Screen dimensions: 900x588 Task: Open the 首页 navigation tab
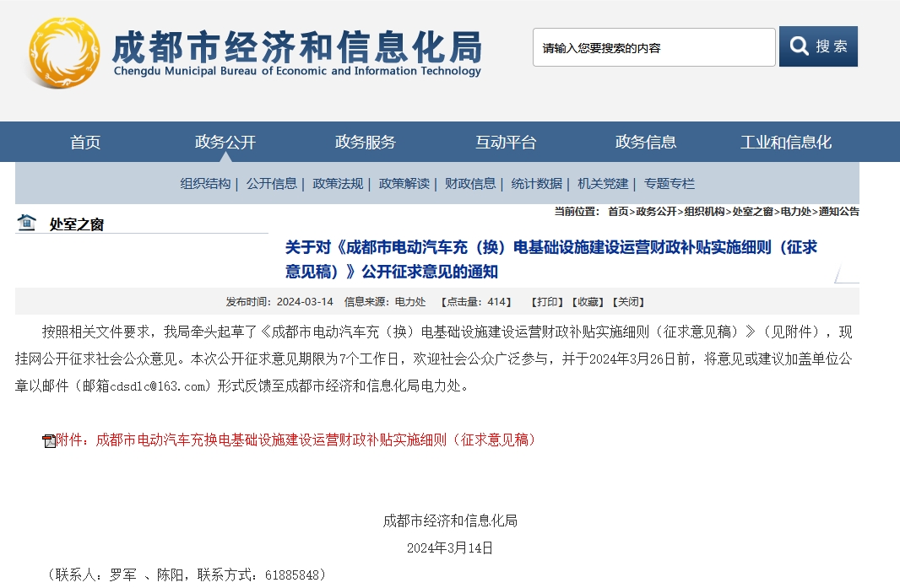pos(85,143)
